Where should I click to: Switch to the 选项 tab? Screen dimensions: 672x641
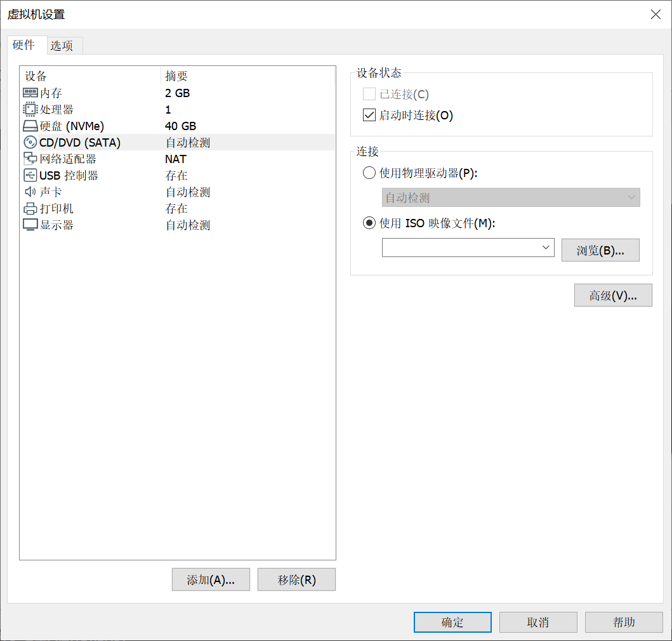tap(63, 45)
